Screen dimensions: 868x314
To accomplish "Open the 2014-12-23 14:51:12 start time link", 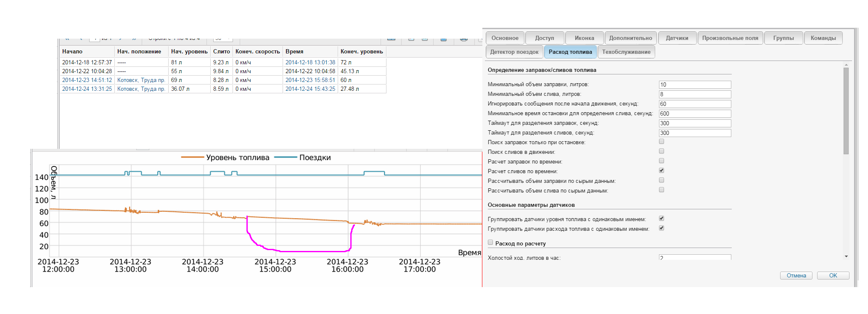I will 87,80.
